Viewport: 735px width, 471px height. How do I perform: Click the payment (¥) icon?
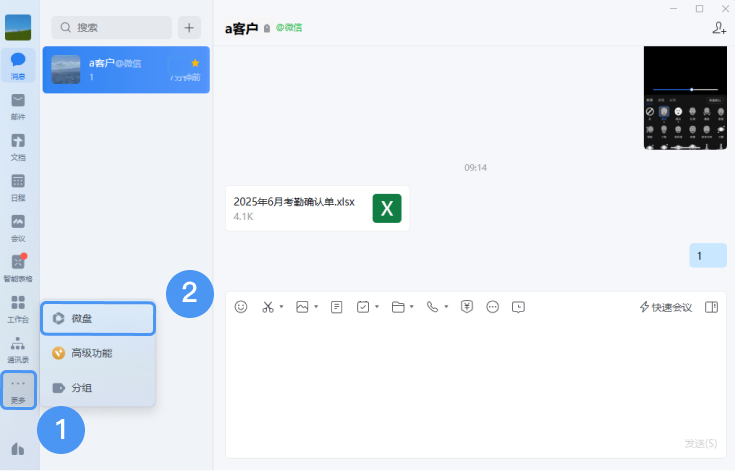(x=467, y=307)
